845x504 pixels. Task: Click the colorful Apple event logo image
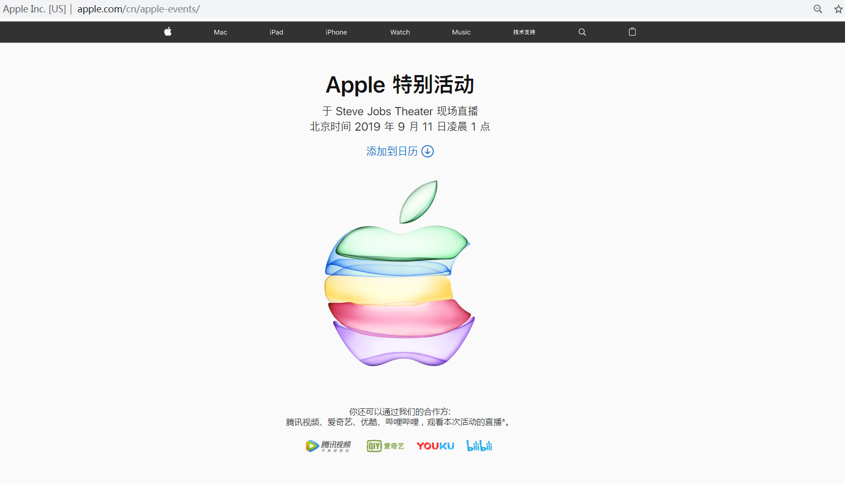pos(400,273)
